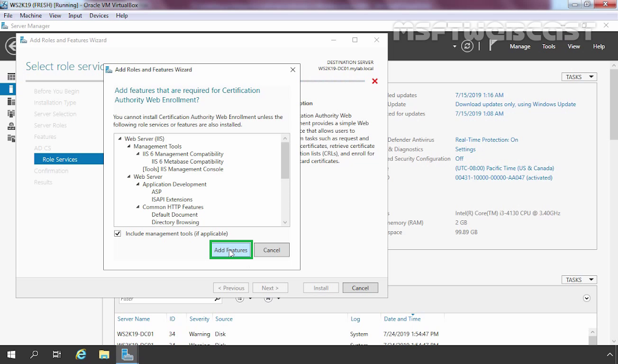This screenshot has width=618, height=364.
Task: Open the 7/15/2019 1:16 AM updates link
Action: coord(479,95)
